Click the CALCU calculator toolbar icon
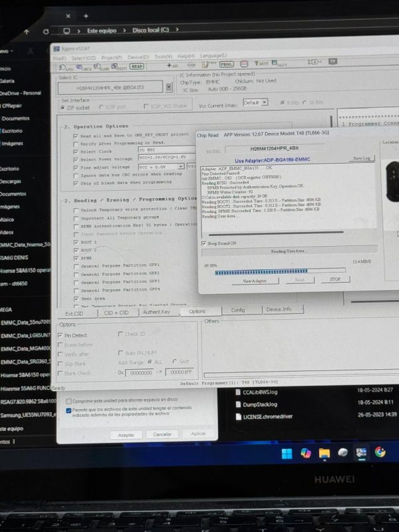Image resolution: width=399 pixels, height=532 pixels. click(x=279, y=63)
